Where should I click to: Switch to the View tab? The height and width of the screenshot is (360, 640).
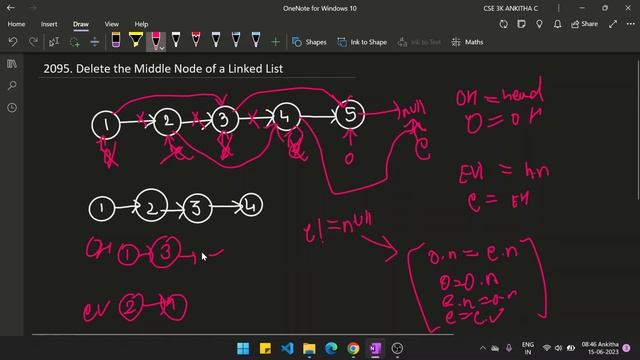coord(111,24)
